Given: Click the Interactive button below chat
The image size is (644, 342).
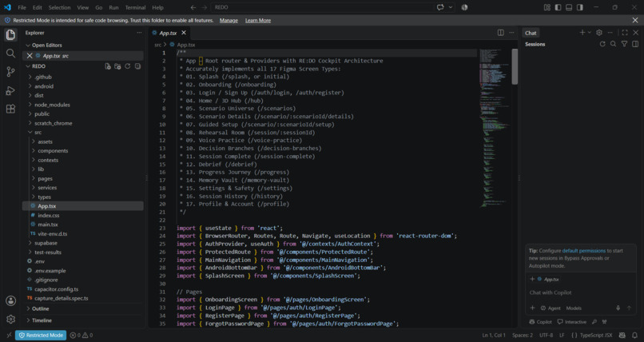Looking at the screenshot, I should click(x=572, y=322).
